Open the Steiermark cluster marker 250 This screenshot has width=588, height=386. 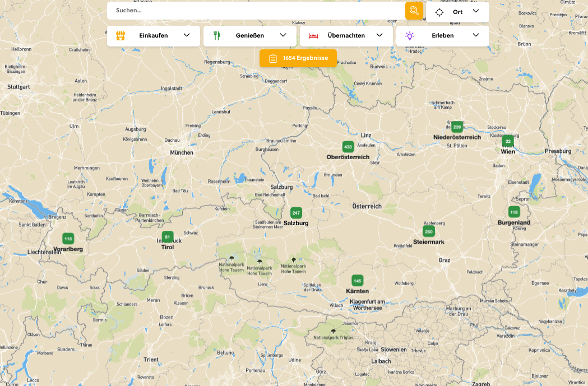click(429, 231)
